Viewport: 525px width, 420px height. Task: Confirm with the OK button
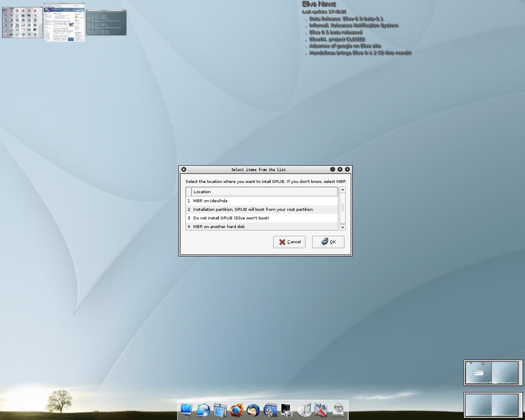point(328,242)
